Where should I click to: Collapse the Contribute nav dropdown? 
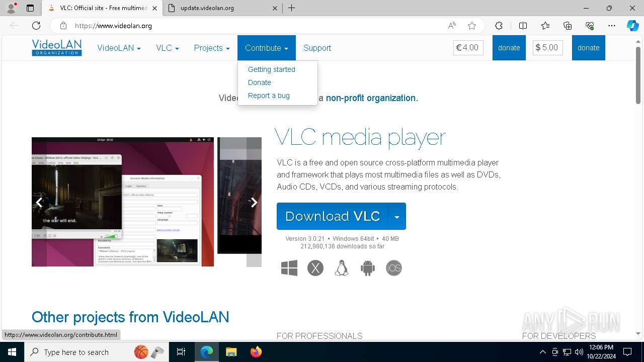pos(267,48)
